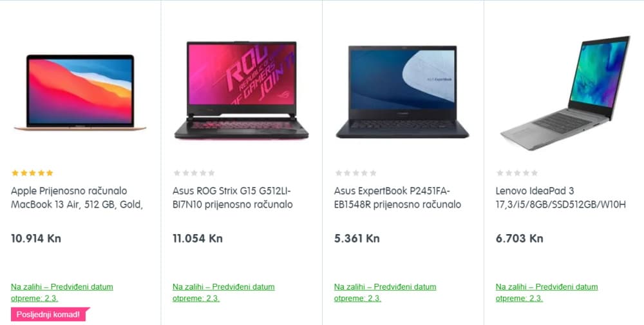Open Lenovo IdeaPad 3 title link
Viewport: 644px width, 325px height.
[x=560, y=198]
